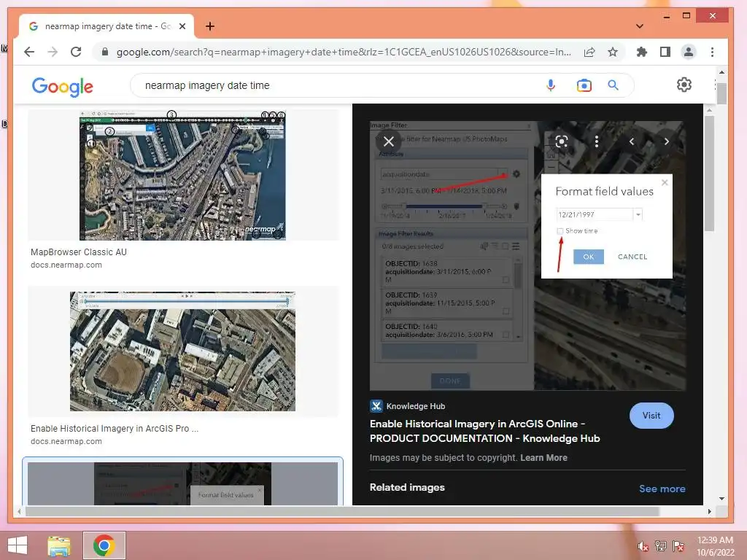Open Enable Historical Imagery in ArcGIS Online title
The image size is (747, 560).
point(484,431)
